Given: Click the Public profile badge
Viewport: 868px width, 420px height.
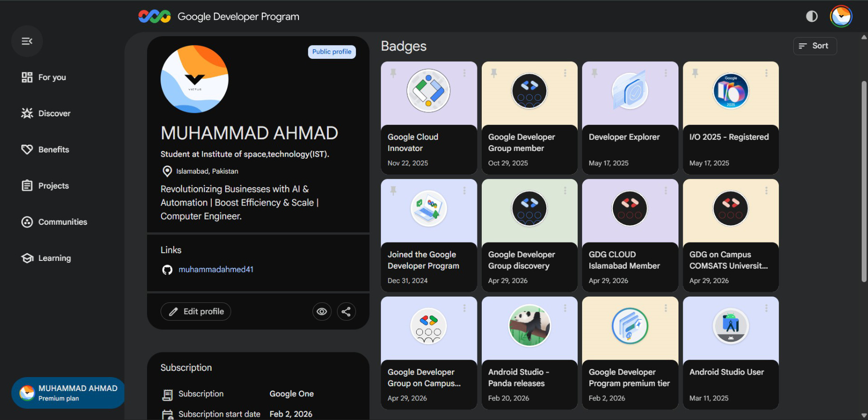Looking at the screenshot, I should click(x=332, y=52).
